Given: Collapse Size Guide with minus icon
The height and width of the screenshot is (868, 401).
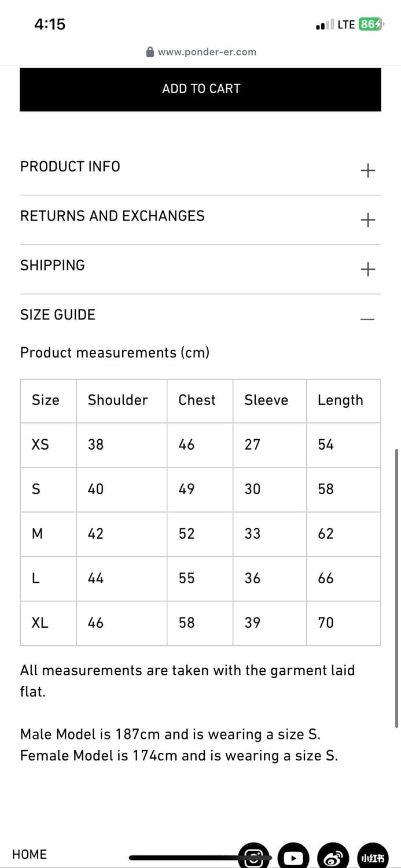Looking at the screenshot, I should pyautogui.click(x=367, y=319).
